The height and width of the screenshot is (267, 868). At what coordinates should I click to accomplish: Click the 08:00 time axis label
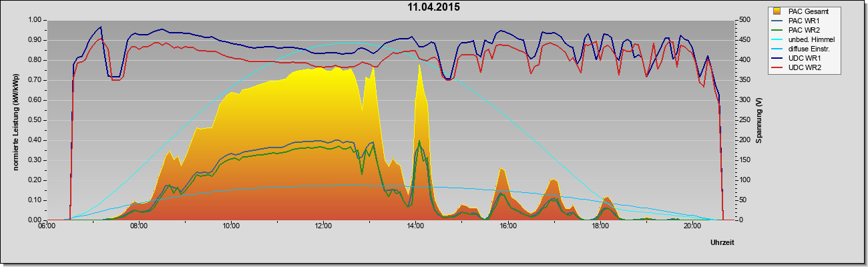tap(139, 226)
